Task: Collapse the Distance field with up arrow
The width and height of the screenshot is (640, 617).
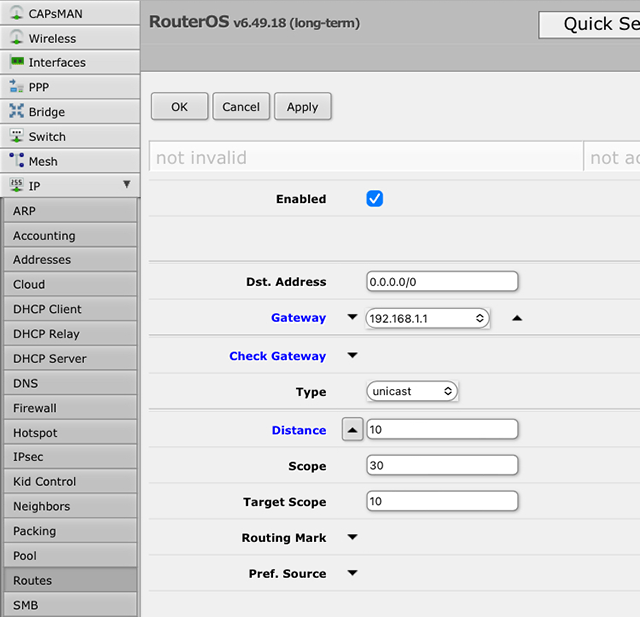Action: tap(352, 430)
